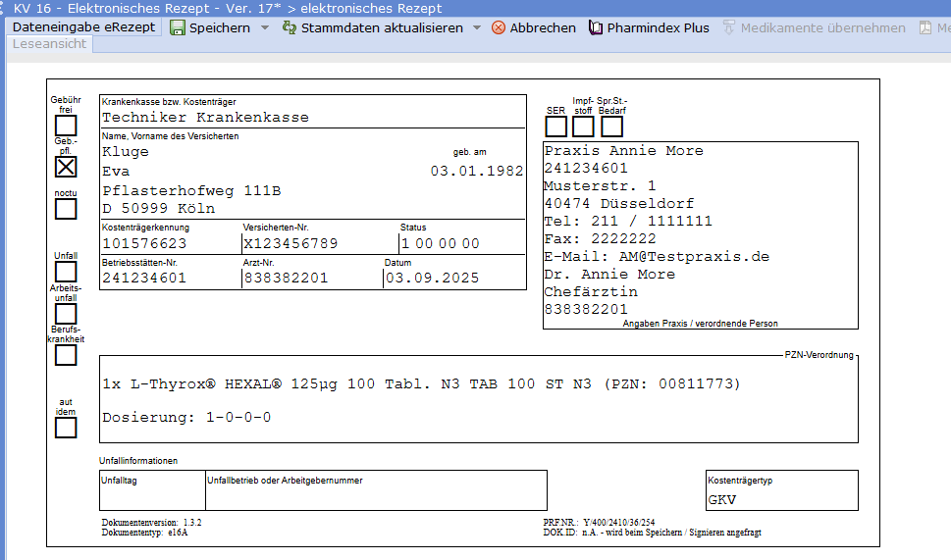Click the Musterstr. 1 line

pos(600,185)
